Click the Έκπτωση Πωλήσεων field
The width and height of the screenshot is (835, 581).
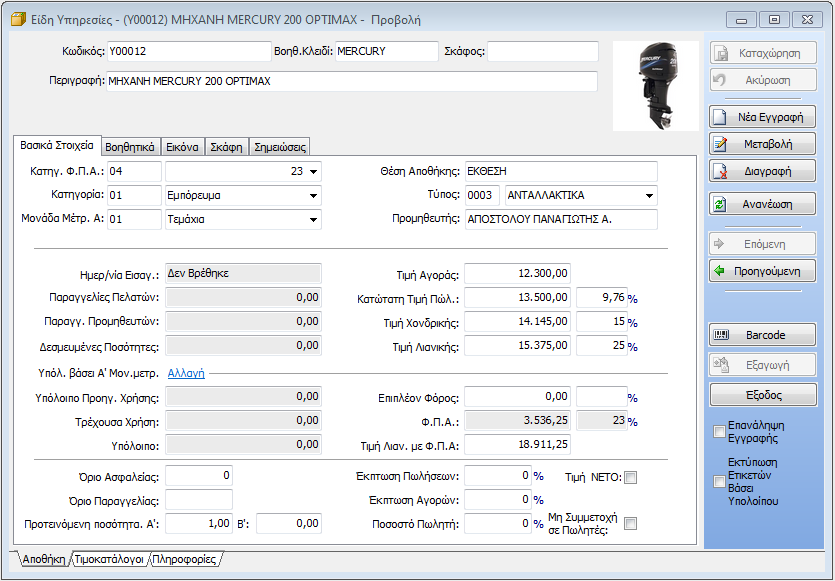498,476
